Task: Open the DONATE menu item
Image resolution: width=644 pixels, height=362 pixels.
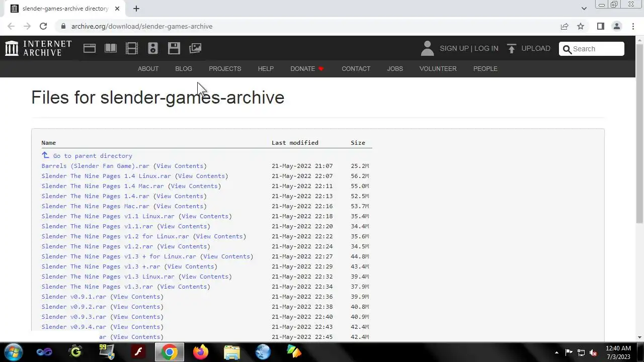Action: (307, 69)
